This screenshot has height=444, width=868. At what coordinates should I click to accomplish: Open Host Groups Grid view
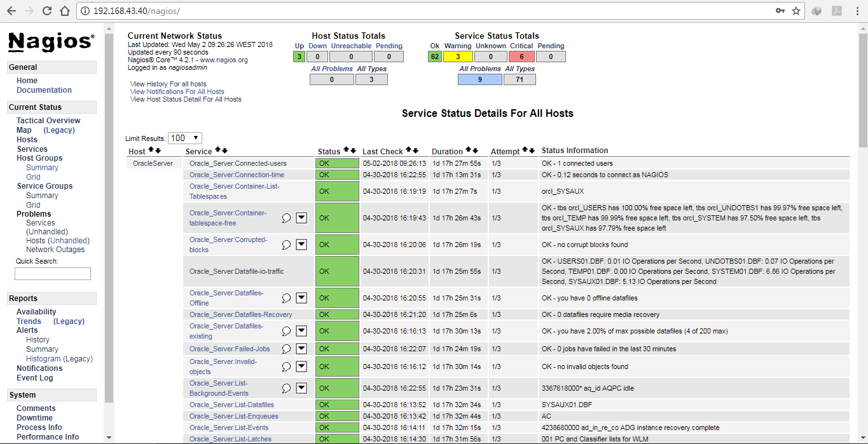(x=33, y=177)
